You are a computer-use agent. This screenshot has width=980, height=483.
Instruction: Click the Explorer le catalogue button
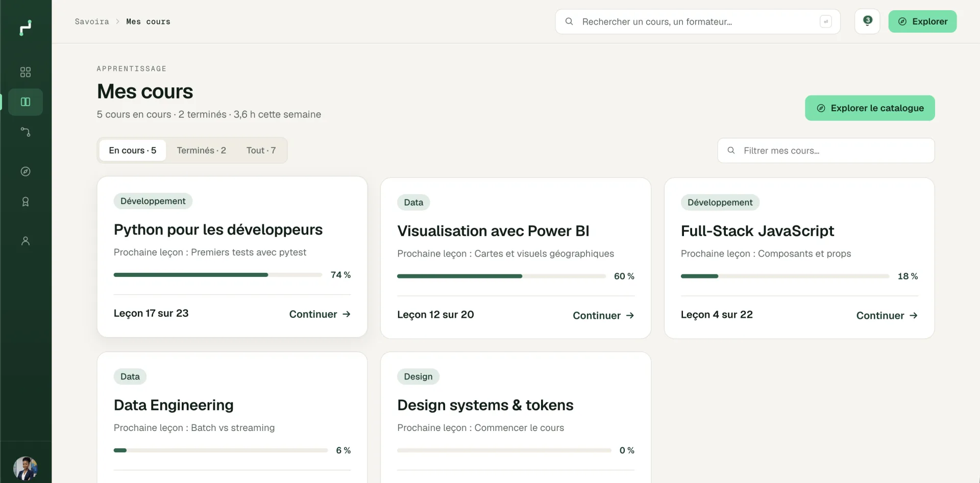click(x=870, y=108)
